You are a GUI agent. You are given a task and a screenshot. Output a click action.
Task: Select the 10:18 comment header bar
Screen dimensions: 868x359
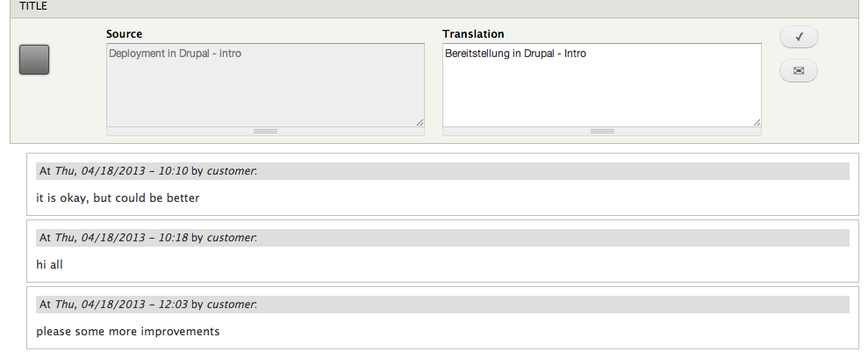click(443, 238)
